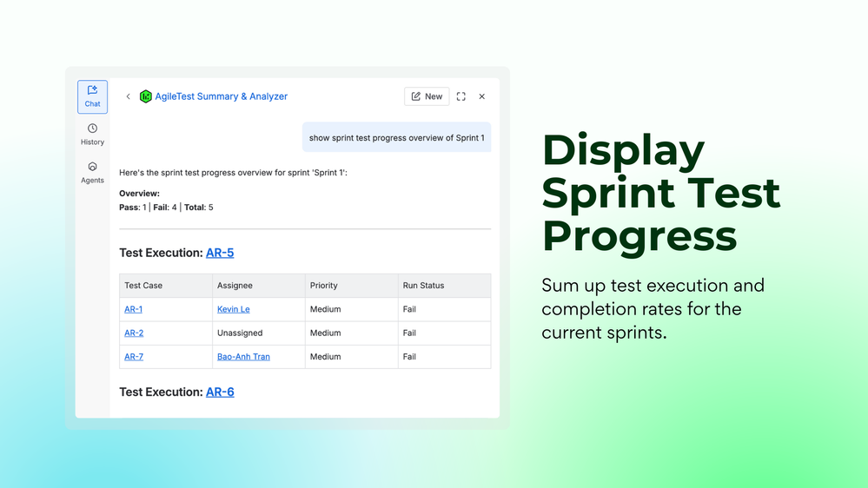Click the Display Sprint Test Progress heading
Image resolution: width=868 pixels, height=488 pixels.
(x=661, y=193)
